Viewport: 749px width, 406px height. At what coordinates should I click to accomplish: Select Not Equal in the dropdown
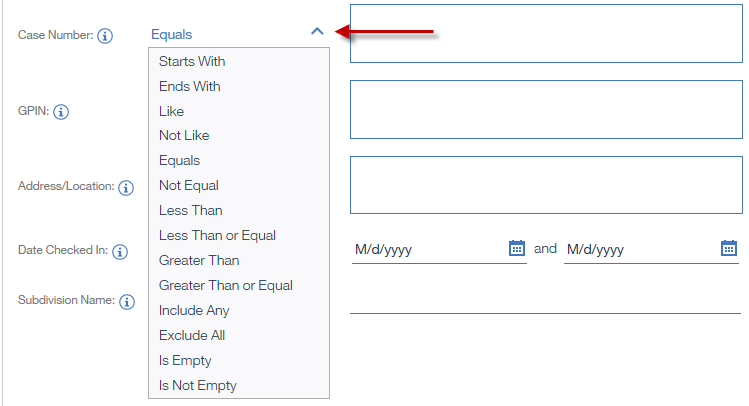[x=189, y=185]
